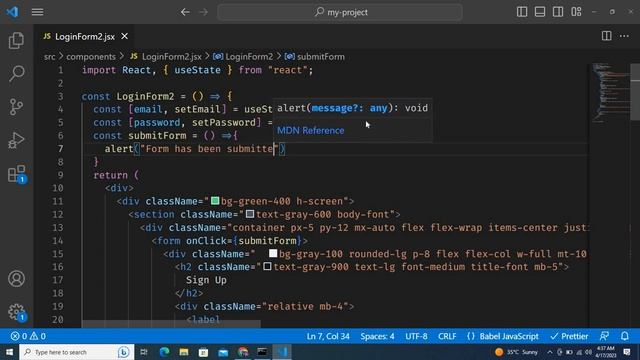Select the LoginForm2.jsx editor tab

click(x=85, y=36)
